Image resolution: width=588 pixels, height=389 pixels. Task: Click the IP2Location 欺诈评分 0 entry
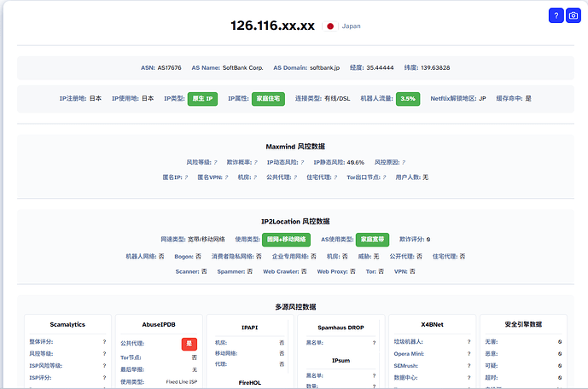[x=415, y=240]
